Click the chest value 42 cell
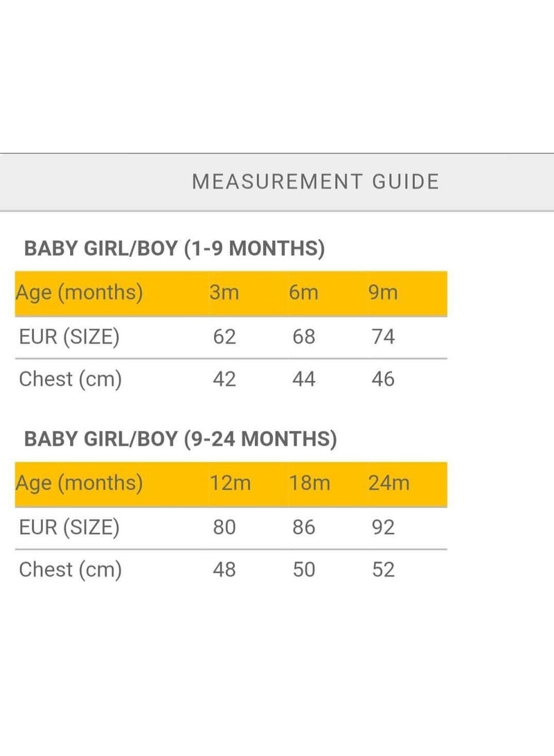This screenshot has width=554, height=756. [224, 379]
